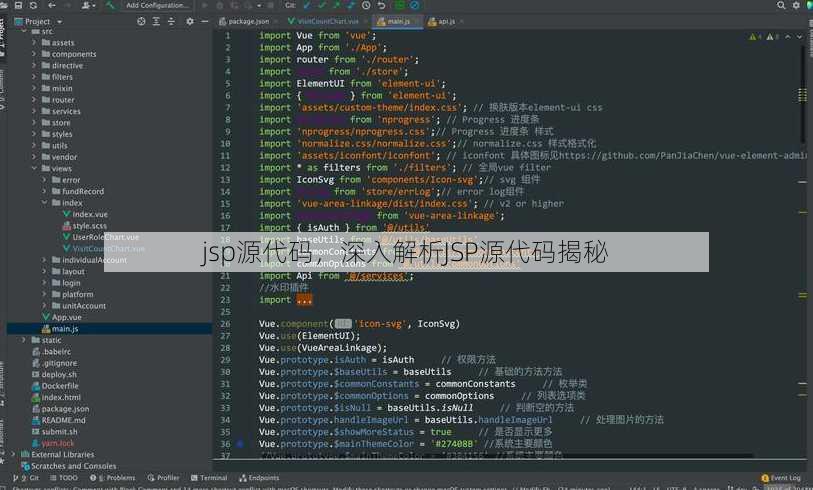Select Dockerfile in project tree
Image resolution: width=813 pixels, height=490 pixels.
coord(55,386)
